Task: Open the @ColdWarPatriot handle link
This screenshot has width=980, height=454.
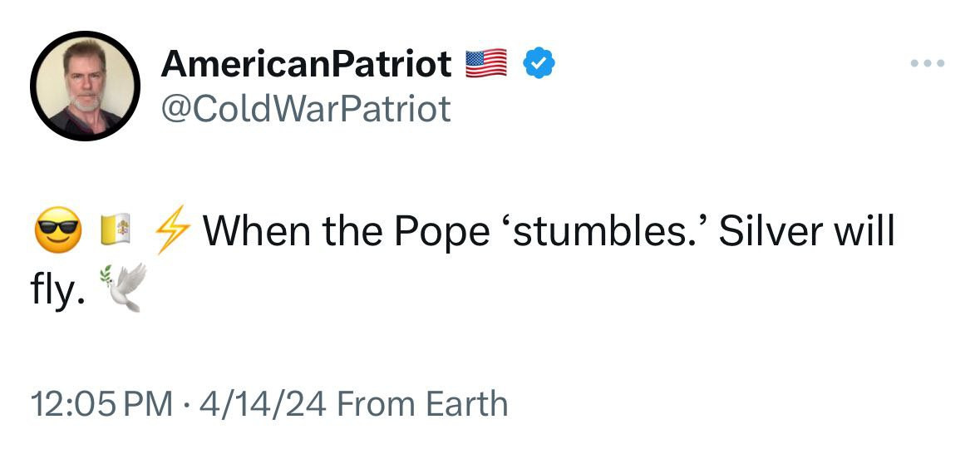Action: click(307, 108)
